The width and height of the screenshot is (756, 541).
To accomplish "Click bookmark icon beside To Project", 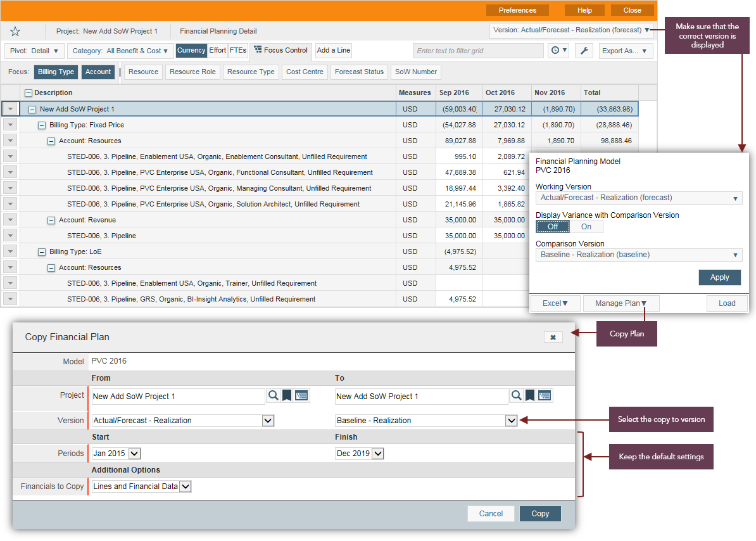I will click(530, 396).
